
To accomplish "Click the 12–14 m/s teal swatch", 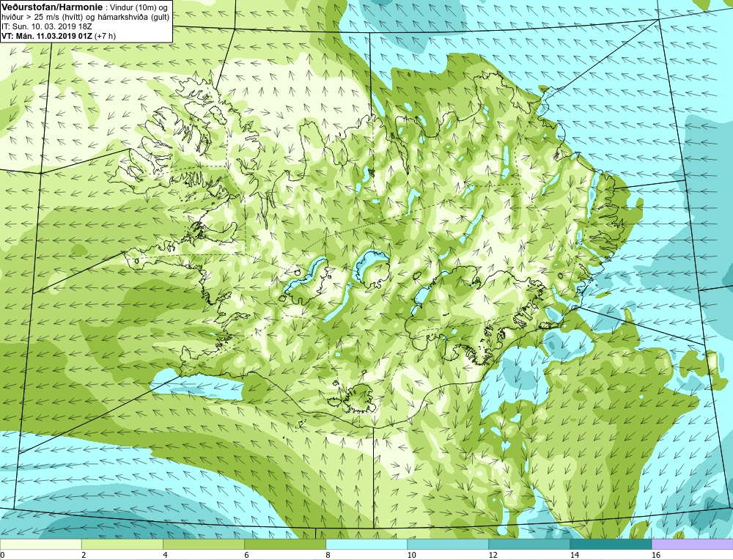I will [x=529, y=544].
